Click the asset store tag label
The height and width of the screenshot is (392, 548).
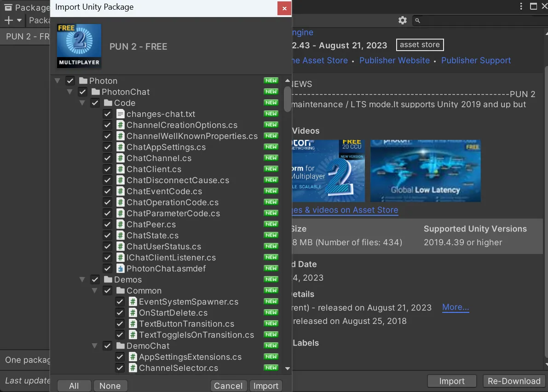point(420,45)
